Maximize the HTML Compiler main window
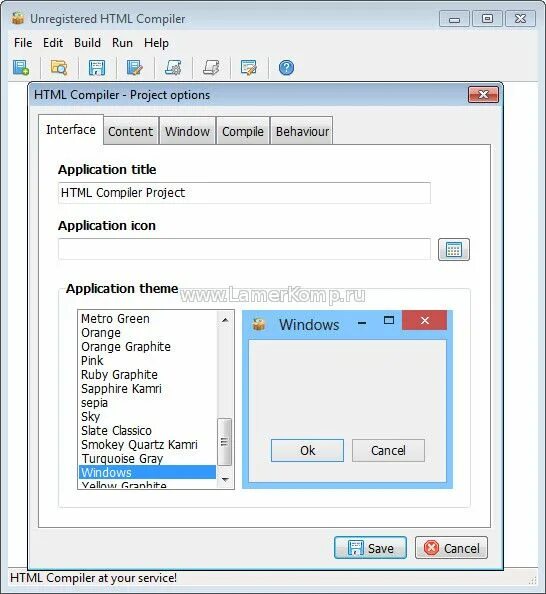The width and height of the screenshot is (546, 594). tap(487, 19)
